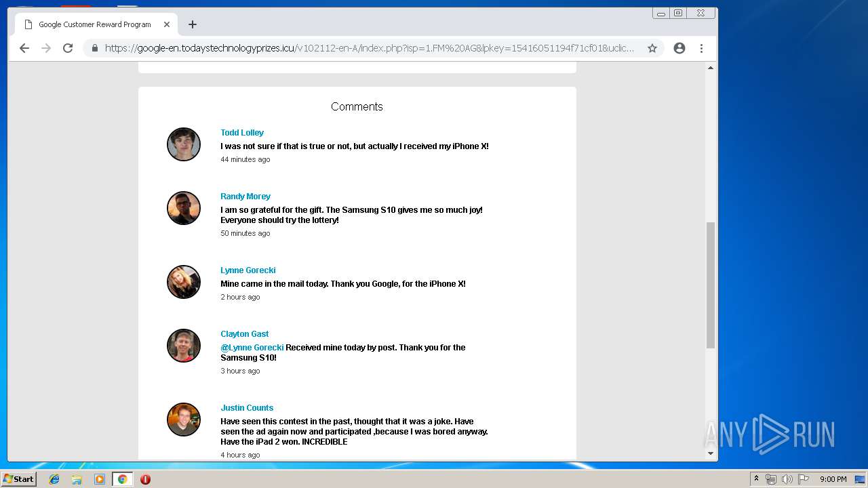
Task: Open Justin Counts' profile name link
Action: click(x=247, y=408)
